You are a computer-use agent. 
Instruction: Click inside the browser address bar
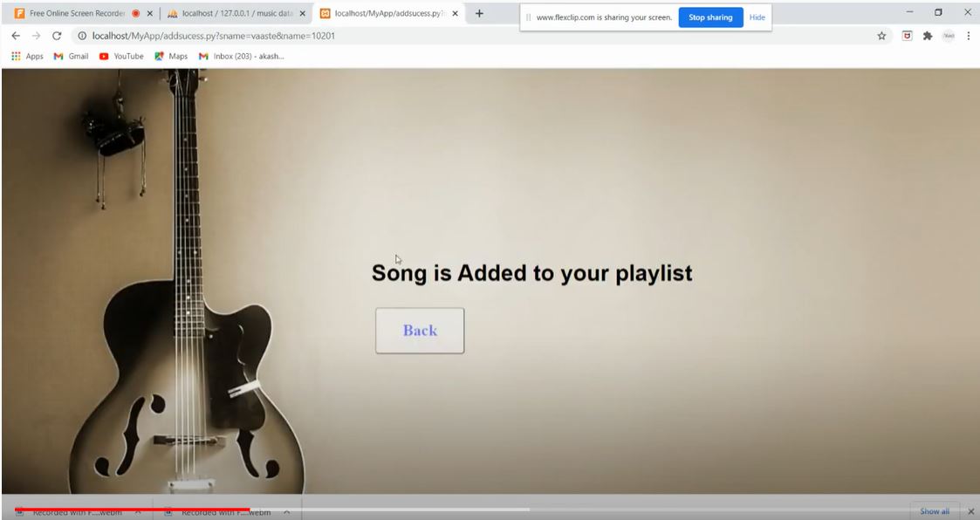tap(349, 36)
